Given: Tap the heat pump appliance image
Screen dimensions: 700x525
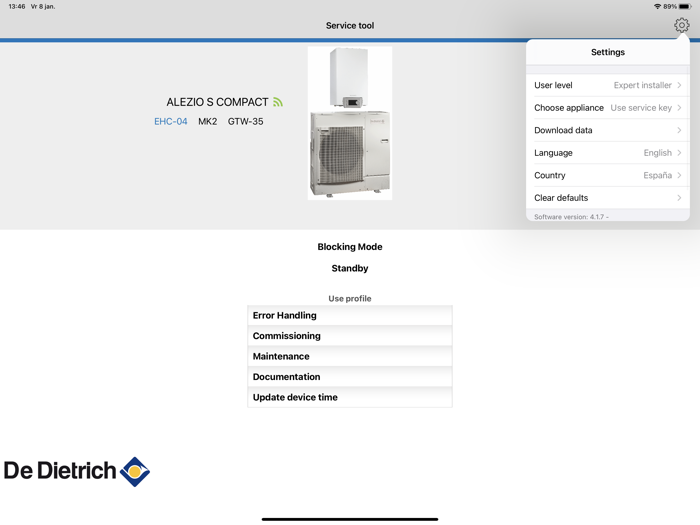Looking at the screenshot, I should coord(350,123).
